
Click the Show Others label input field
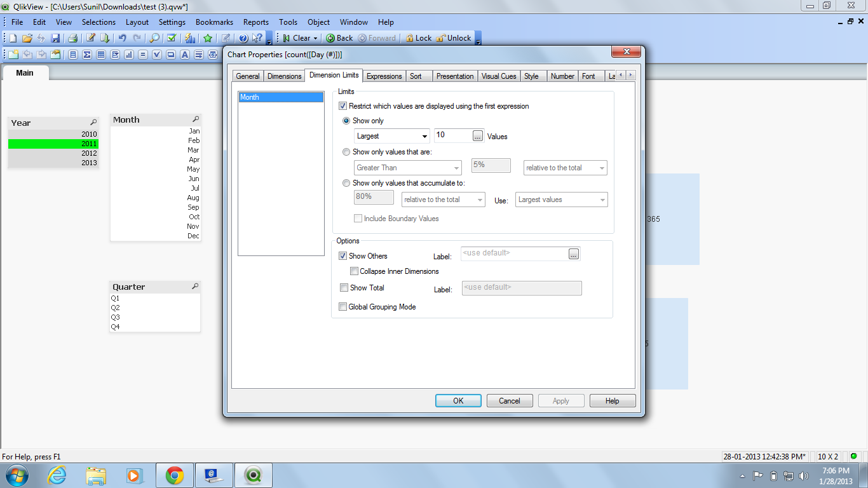(514, 254)
